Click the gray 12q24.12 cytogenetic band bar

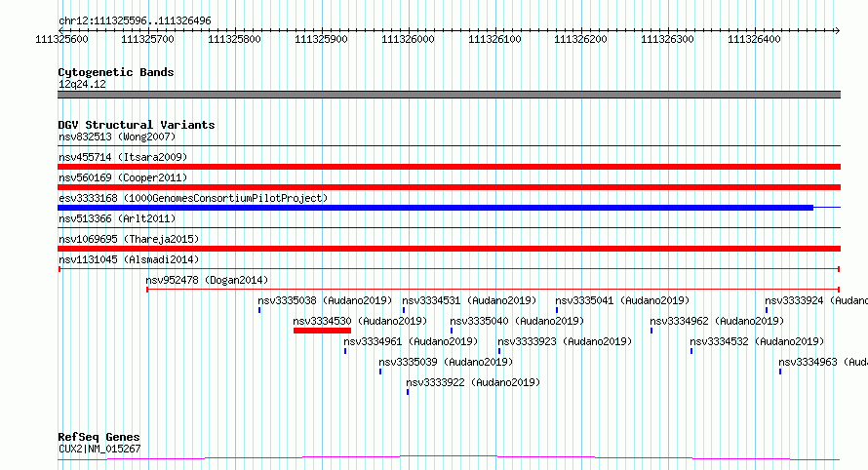click(449, 95)
